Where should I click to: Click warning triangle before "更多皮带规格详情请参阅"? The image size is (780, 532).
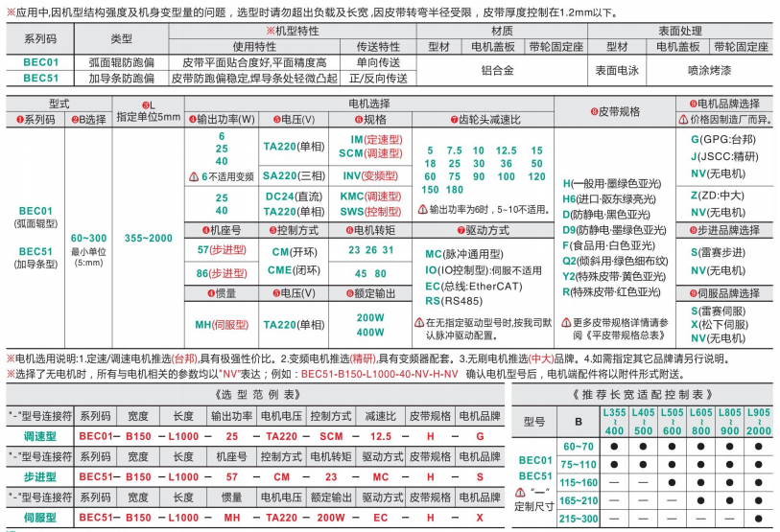click(x=566, y=323)
